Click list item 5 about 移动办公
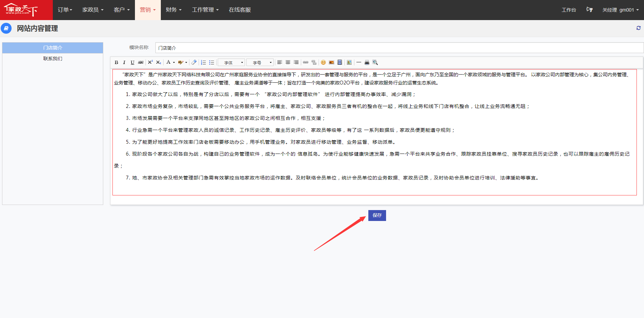This screenshot has width=644, height=318. (261, 142)
